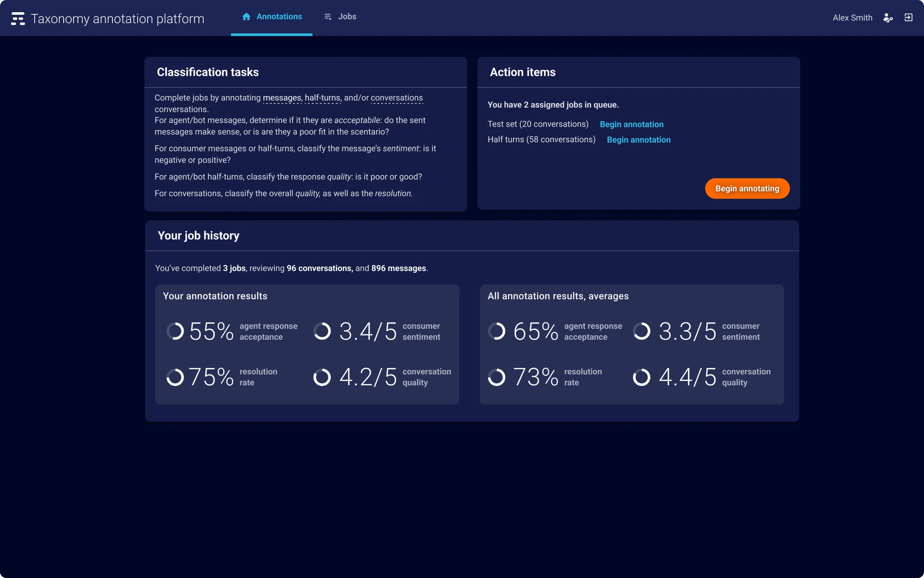Click the Taxonomy annotation platform logo icon
The image size is (924, 578).
[18, 19]
